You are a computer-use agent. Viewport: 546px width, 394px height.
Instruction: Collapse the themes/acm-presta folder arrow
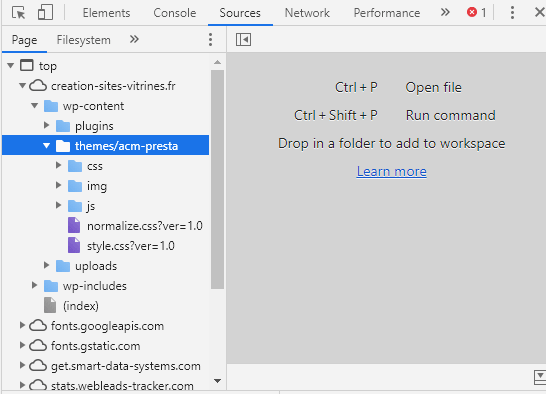pyautogui.click(x=46, y=145)
